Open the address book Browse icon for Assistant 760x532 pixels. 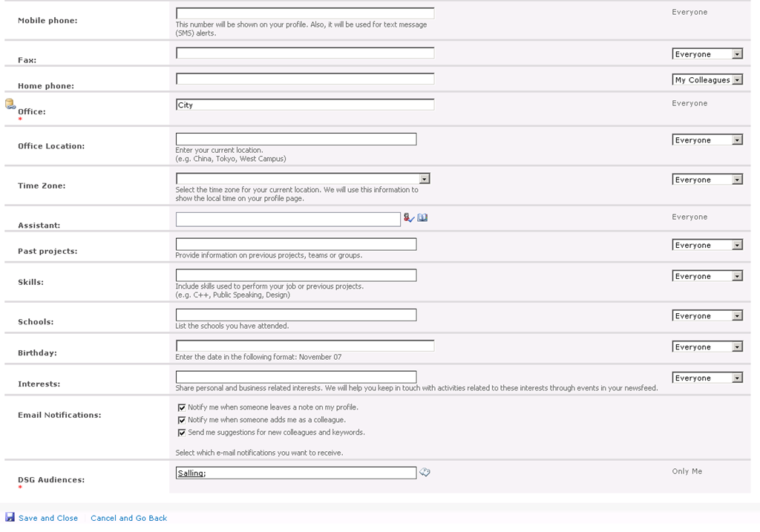[422, 218]
